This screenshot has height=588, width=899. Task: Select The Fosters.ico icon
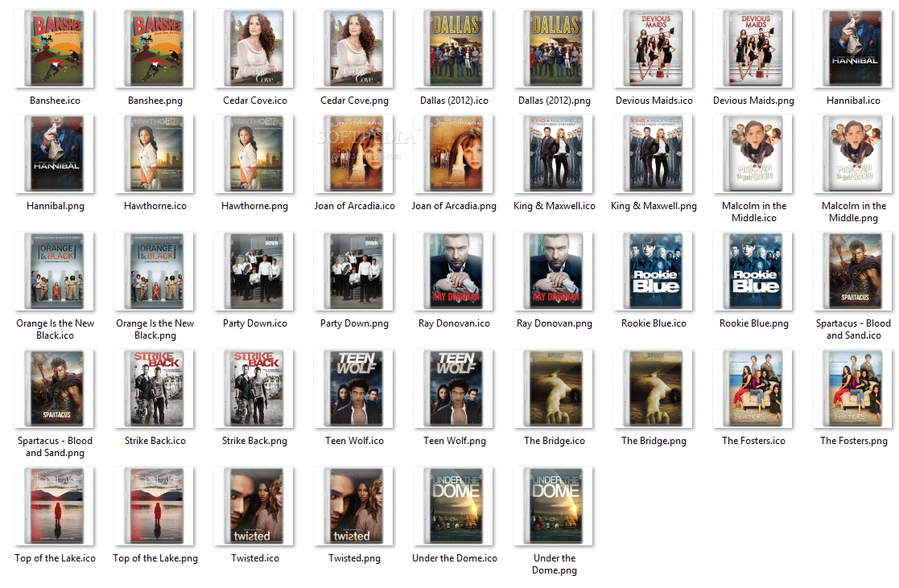click(753, 389)
